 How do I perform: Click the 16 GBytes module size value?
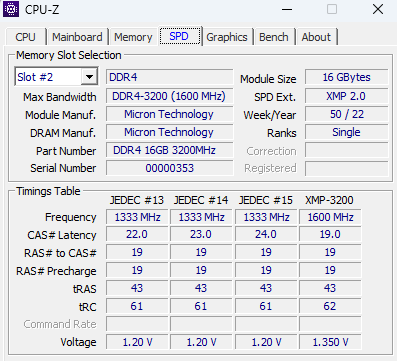(347, 77)
